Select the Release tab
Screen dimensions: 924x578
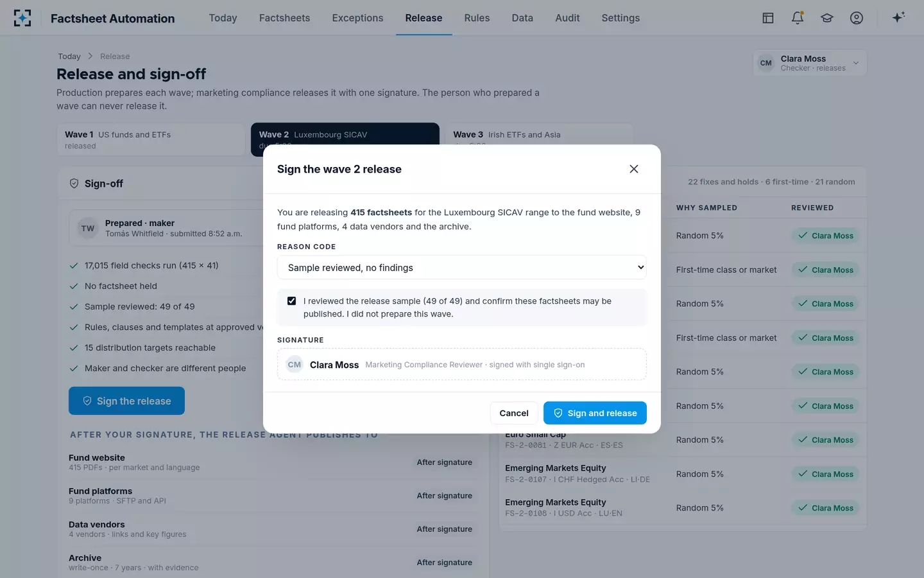click(x=424, y=18)
